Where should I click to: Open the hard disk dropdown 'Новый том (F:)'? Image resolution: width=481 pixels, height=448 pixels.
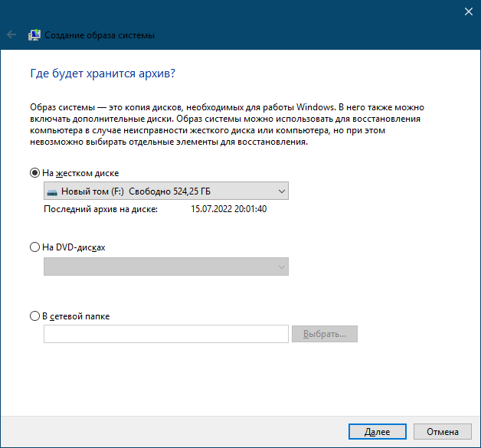[x=166, y=191]
